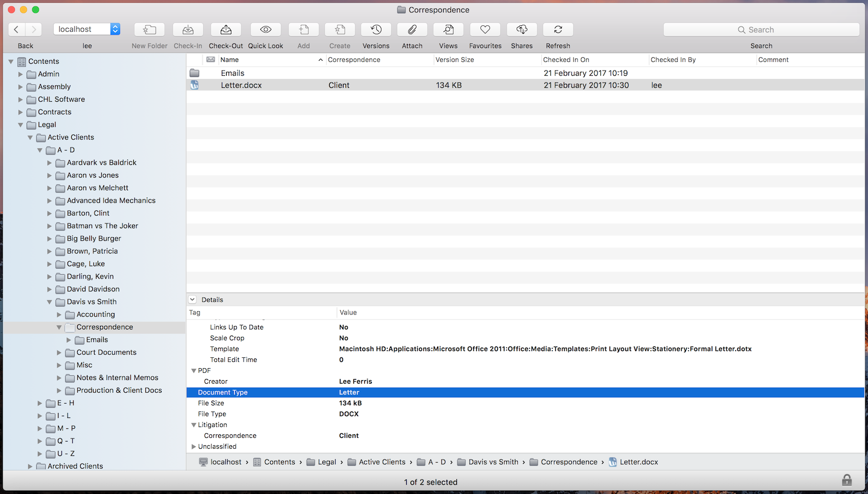
Task: Open Quick Look eye icon
Action: pos(266,30)
